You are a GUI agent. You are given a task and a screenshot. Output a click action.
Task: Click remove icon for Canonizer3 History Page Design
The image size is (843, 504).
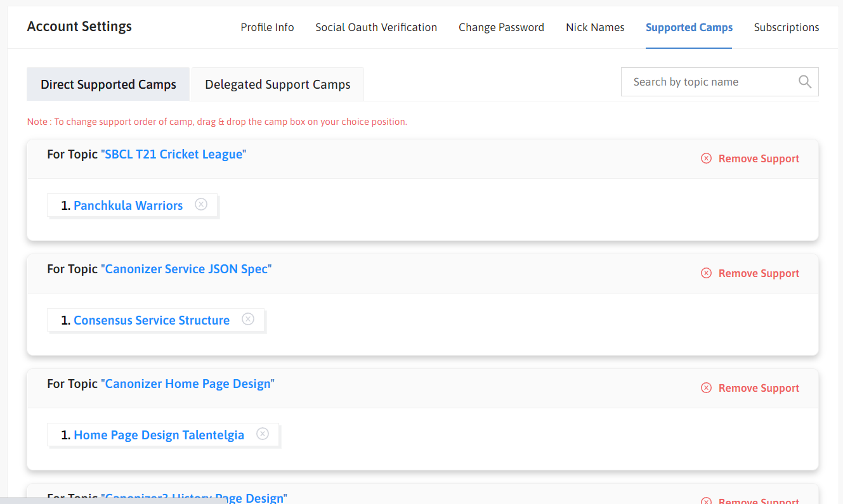pyautogui.click(x=706, y=500)
